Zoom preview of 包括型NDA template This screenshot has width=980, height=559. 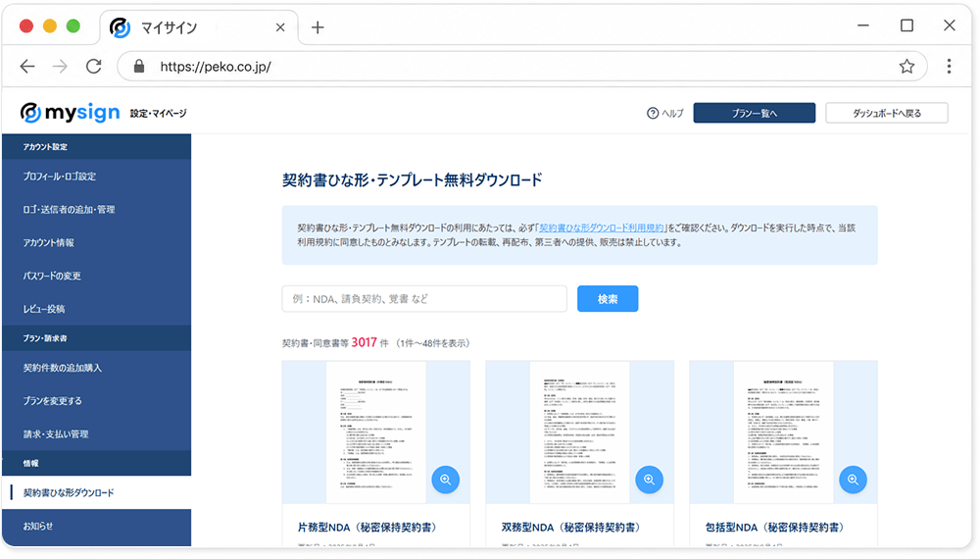(854, 480)
